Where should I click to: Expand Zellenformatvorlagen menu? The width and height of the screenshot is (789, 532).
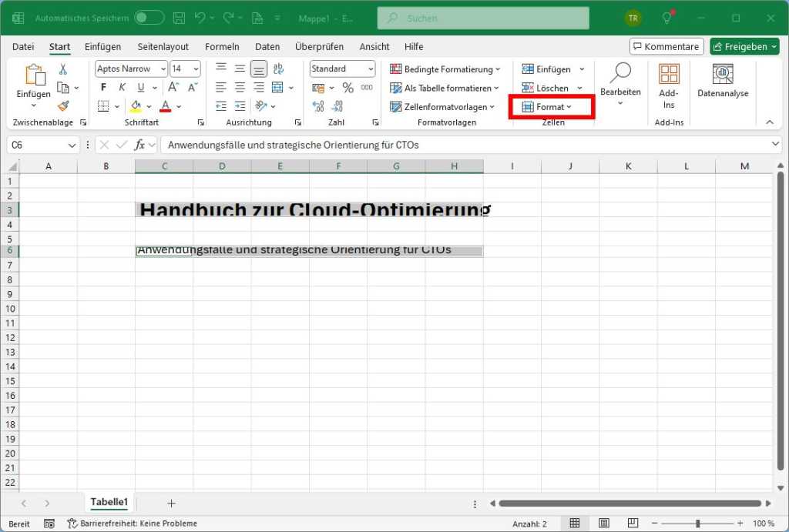click(442, 106)
